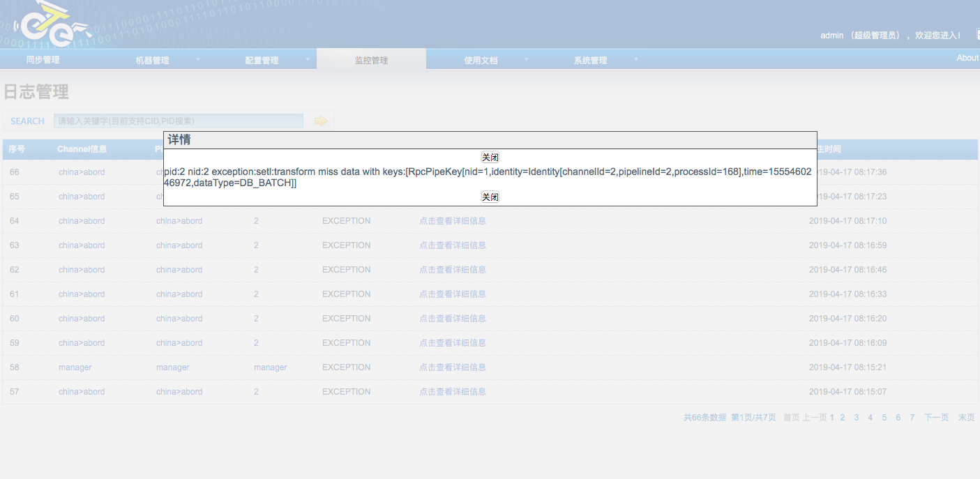Switch to the 同步管理 menu
Viewport: 980px width, 479px height.
pyautogui.click(x=42, y=60)
